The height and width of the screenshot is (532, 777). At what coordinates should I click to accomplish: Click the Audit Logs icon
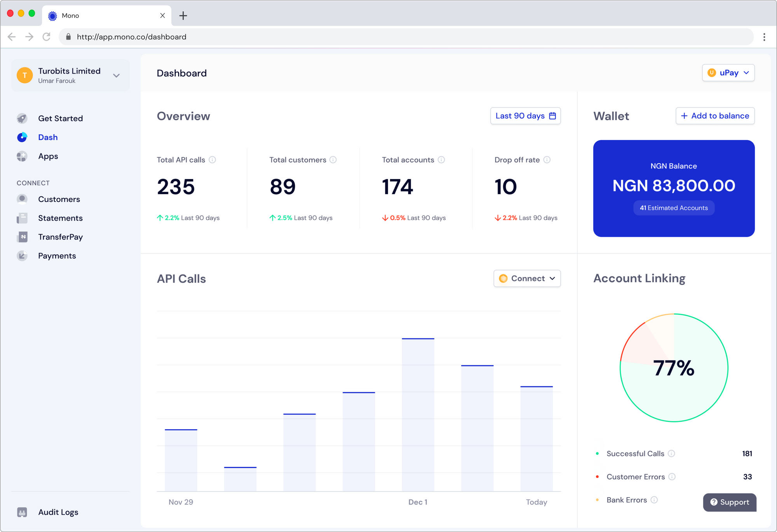tap(22, 512)
